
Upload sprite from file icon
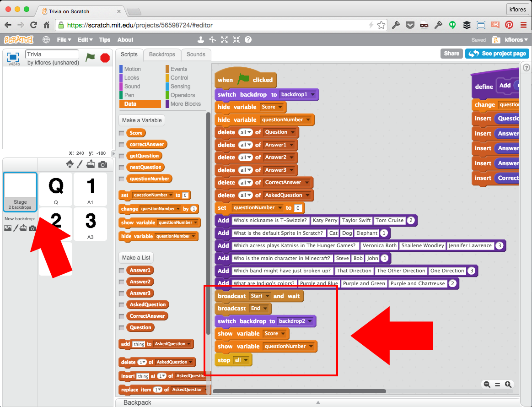pos(90,164)
